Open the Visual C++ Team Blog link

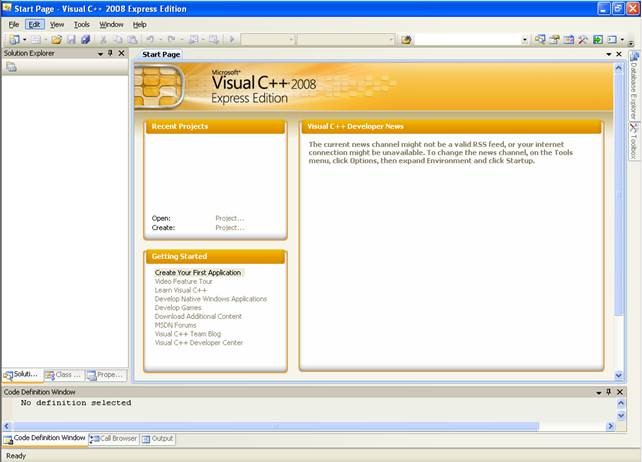(188, 334)
